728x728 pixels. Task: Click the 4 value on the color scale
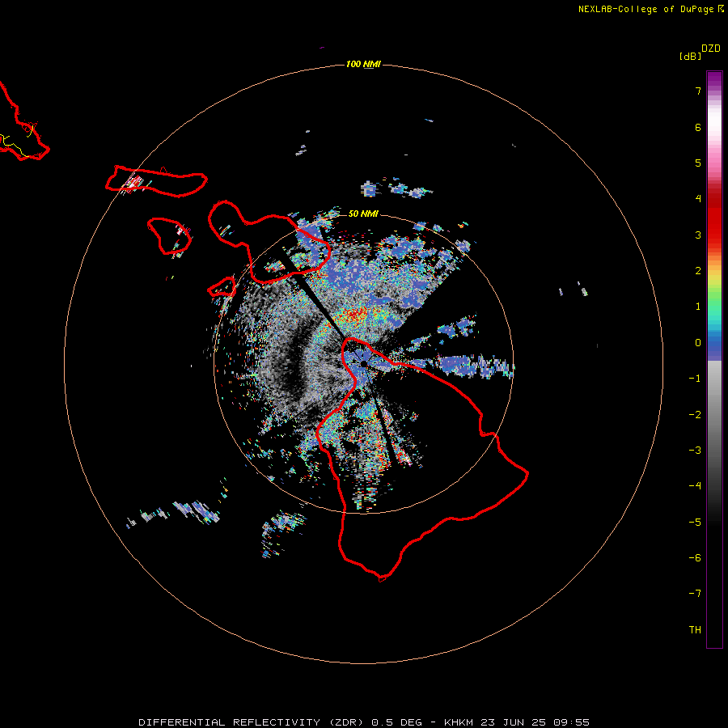698,199
